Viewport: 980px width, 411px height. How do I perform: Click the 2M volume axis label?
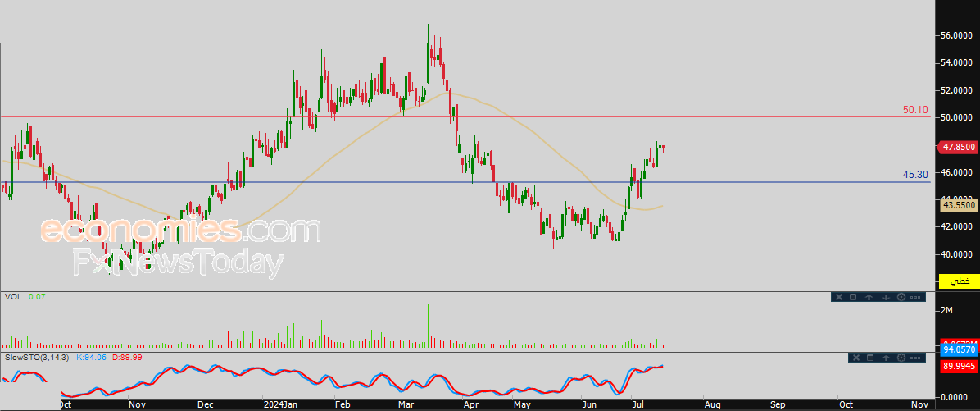coord(946,311)
